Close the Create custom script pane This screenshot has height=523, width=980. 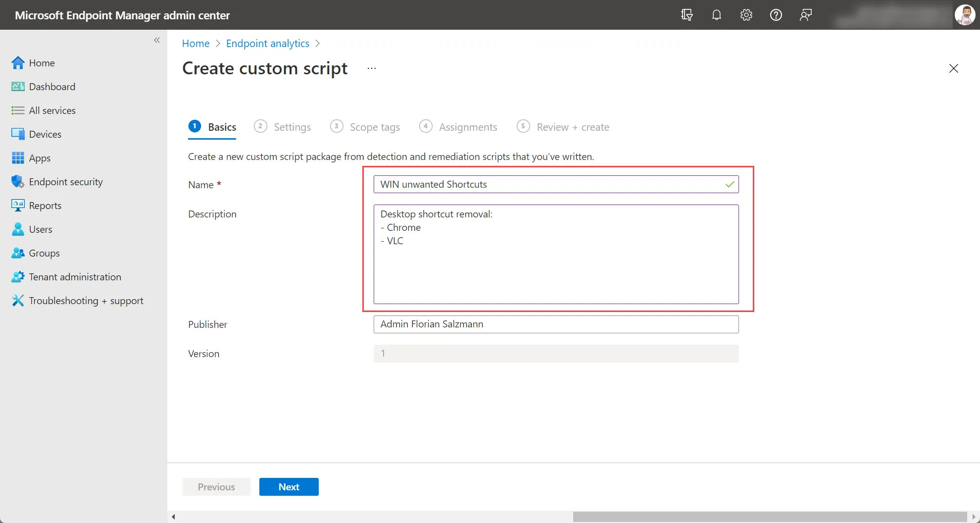point(953,68)
